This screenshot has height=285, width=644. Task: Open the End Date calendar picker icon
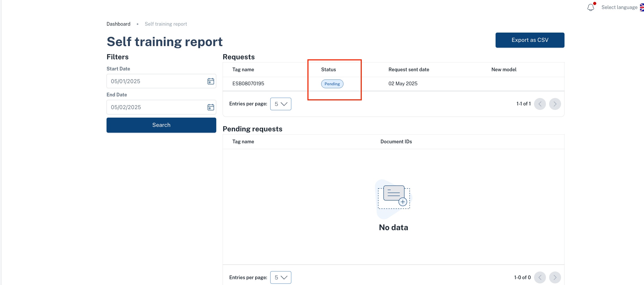tap(211, 107)
